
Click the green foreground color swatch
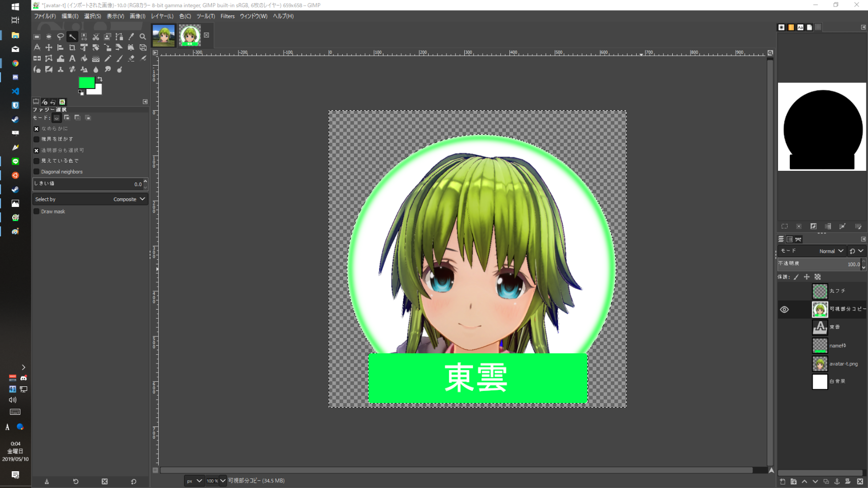click(86, 82)
